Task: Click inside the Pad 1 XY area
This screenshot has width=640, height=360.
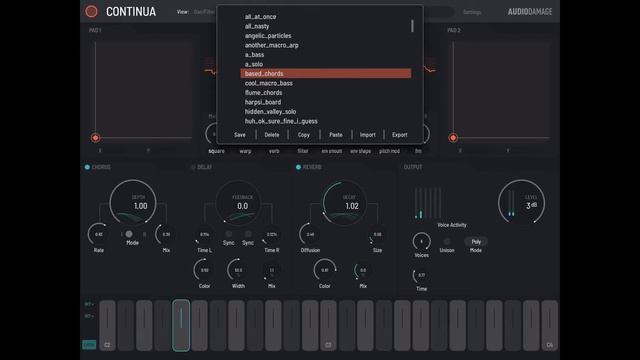Action: coord(144,90)
